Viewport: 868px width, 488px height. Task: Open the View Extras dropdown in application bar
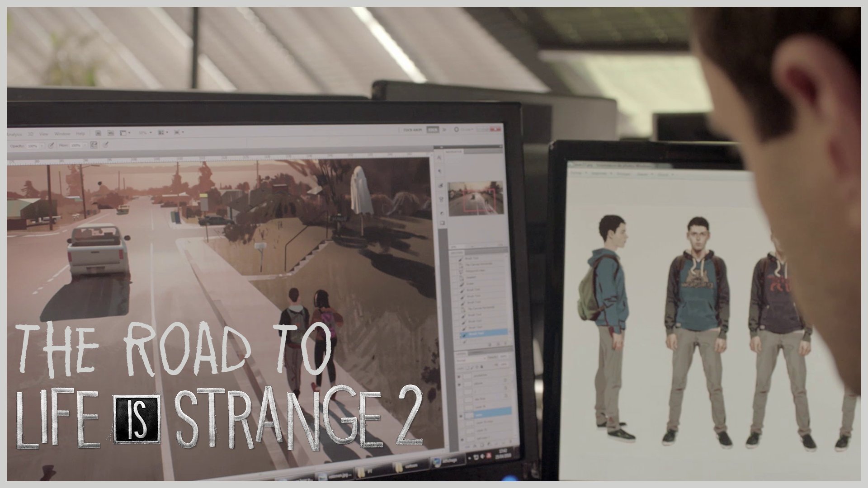(125, 133)
